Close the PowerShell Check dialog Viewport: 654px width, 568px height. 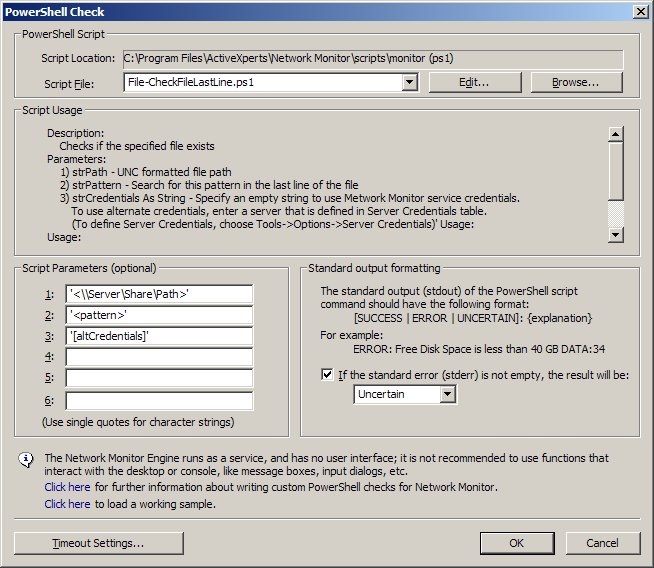point(640,12)
